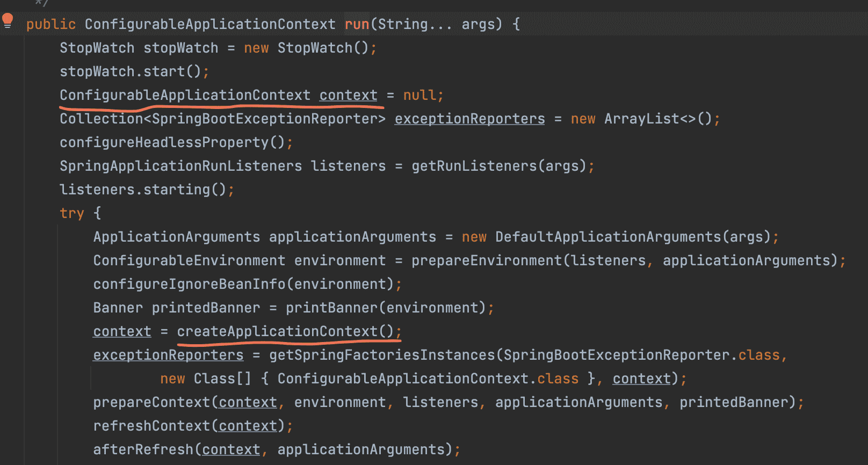Click "configureHeadlessProperty()" method call

(x=172, y=142)
